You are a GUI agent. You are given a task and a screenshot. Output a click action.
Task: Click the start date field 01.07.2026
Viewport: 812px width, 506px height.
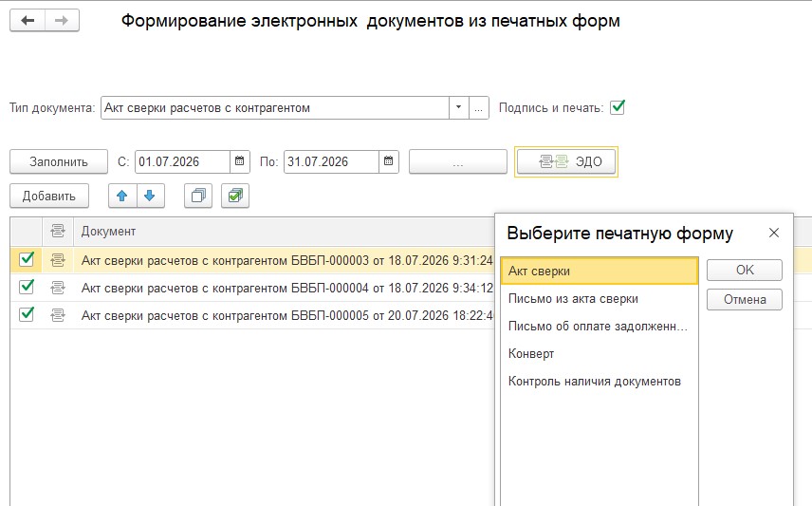(x=182, y=161)
